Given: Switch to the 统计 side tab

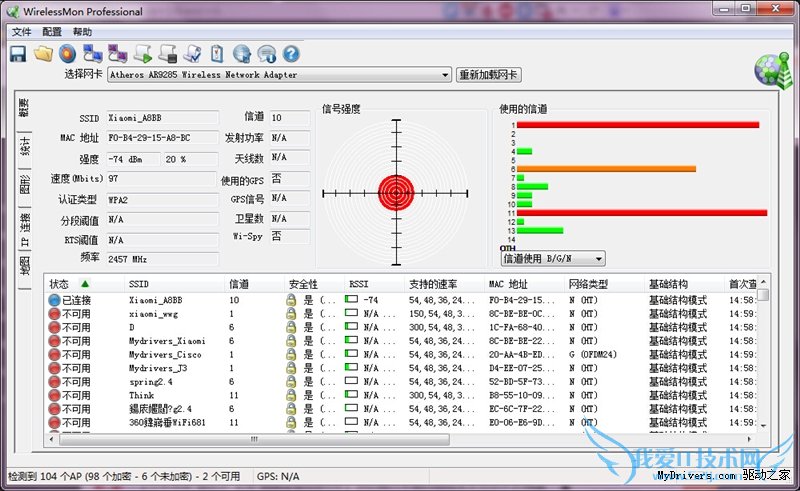Looking at the screenshot, I should click(x=24, y=146).
